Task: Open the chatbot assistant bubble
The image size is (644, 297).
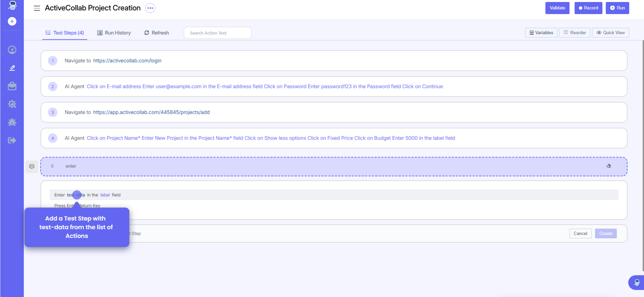Action: coord(636,283)
